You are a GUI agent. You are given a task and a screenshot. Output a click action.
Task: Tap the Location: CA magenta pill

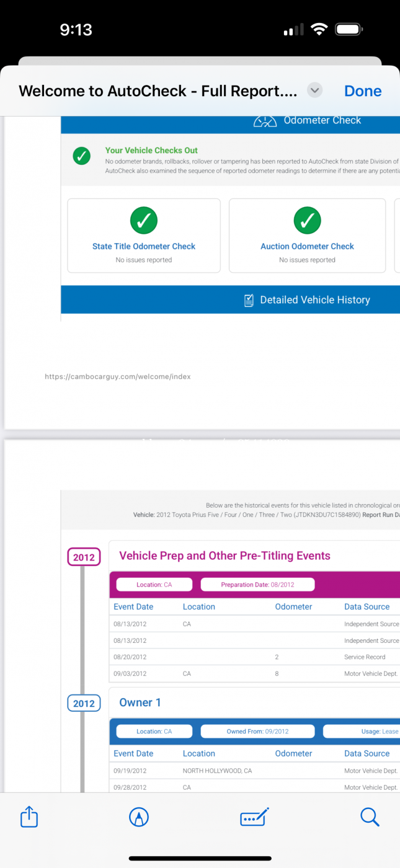(x=154, y=585)
